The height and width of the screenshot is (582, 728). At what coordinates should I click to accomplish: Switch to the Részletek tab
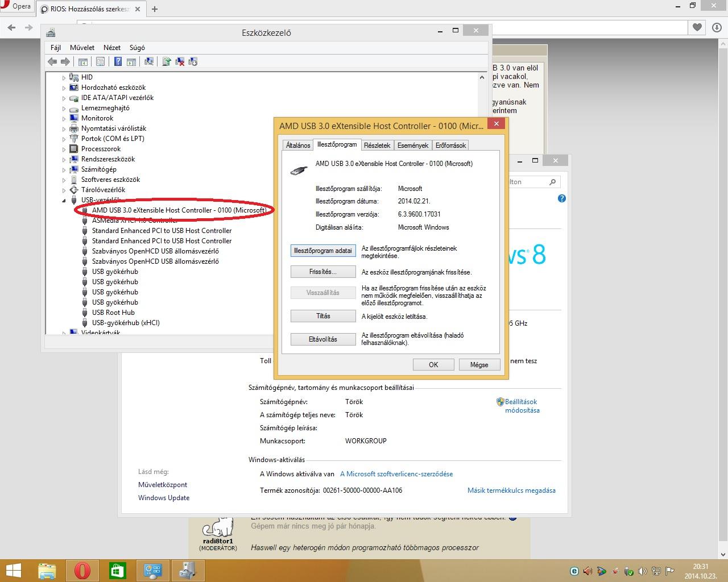point(377,145)
